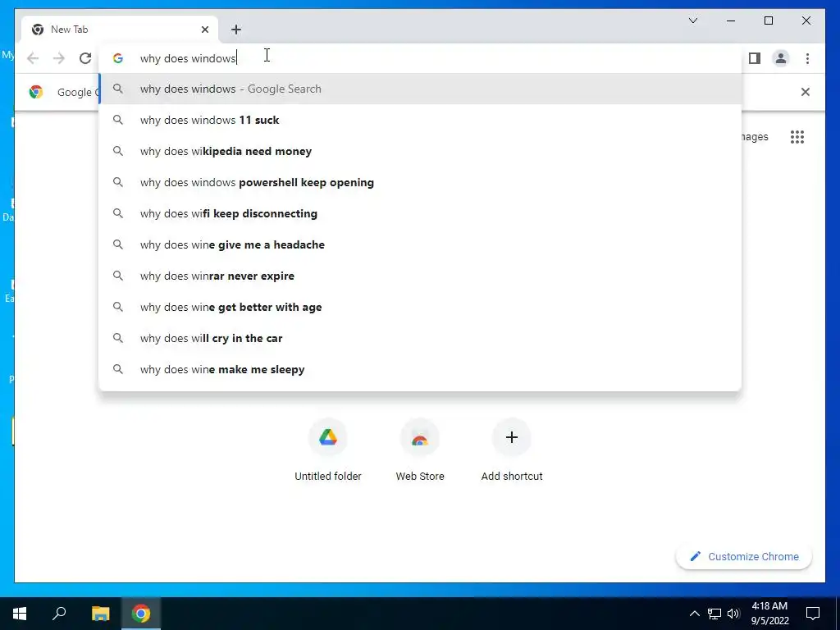Viewport: 840px width, 630px height.
Task: Choose 'why does wikipedia need money' suggestion
Action: tap(421, 151)
